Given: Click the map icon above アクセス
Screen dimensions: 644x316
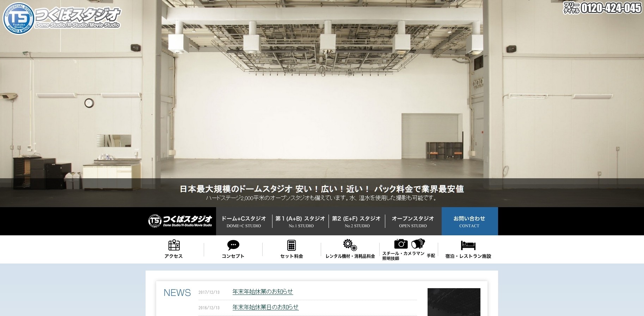Looking at the screenshot, I should 174,245.
